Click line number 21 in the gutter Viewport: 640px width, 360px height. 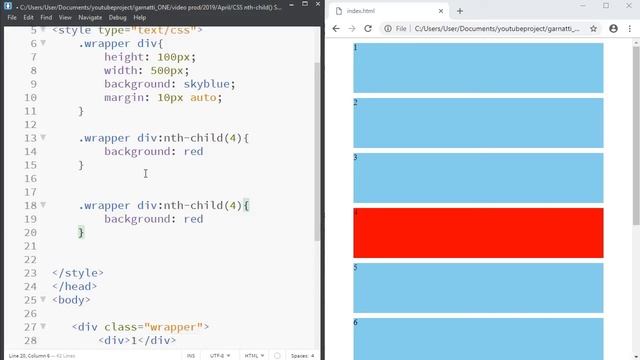pos(30,246)
